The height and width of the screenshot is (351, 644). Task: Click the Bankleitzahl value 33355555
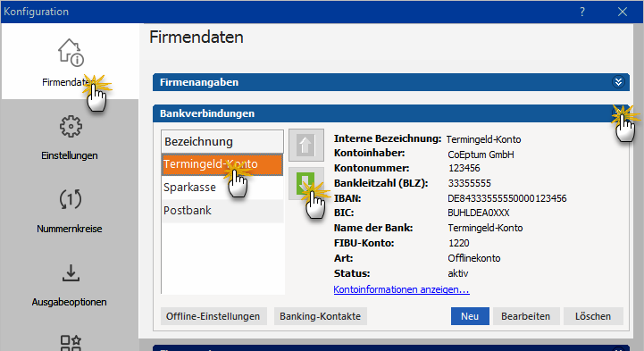(470, 183)
